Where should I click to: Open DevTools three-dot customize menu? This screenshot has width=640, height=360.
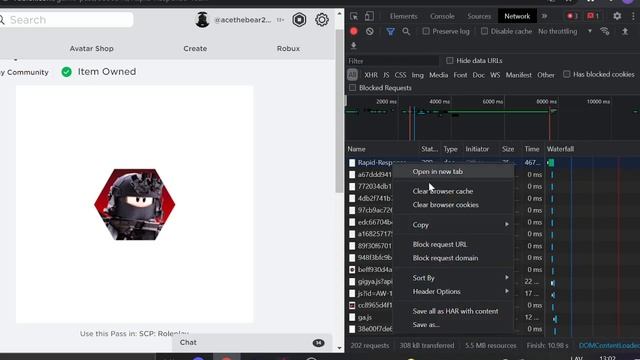point(633,16)
